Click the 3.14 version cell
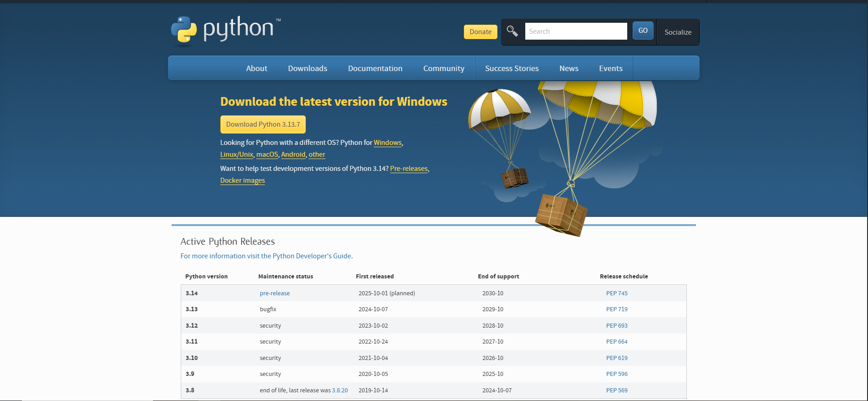 point(192,293)
